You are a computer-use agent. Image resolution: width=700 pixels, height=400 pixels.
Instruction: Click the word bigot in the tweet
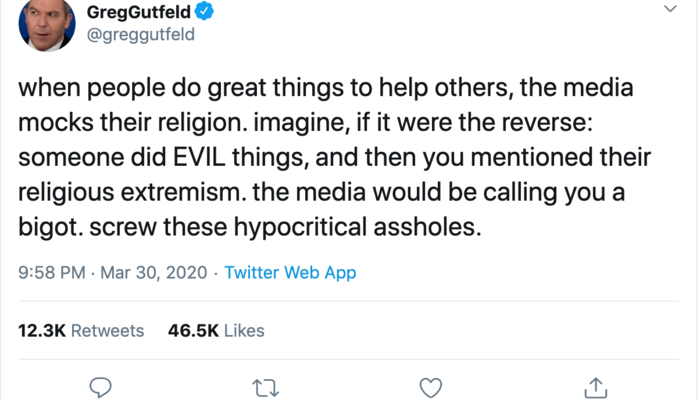pos(48,227)
